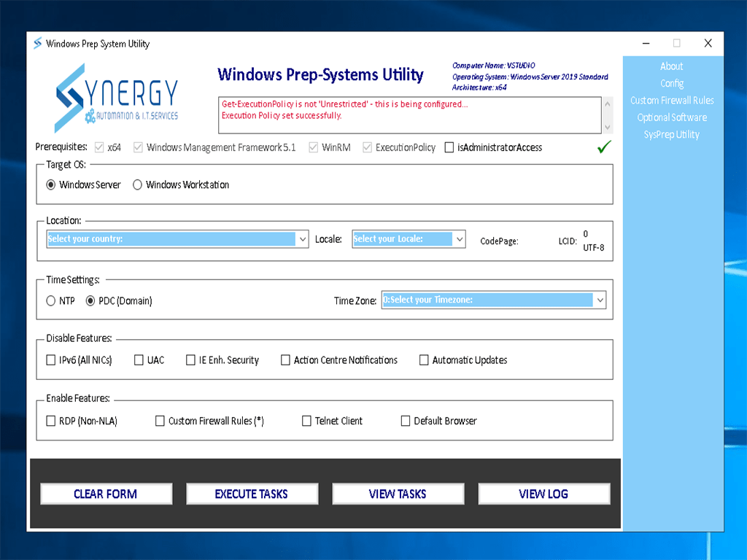The height and width of the screenshot is (560, 747).
Task: Click the CLEAR FORM button
Action: point(106,494)
